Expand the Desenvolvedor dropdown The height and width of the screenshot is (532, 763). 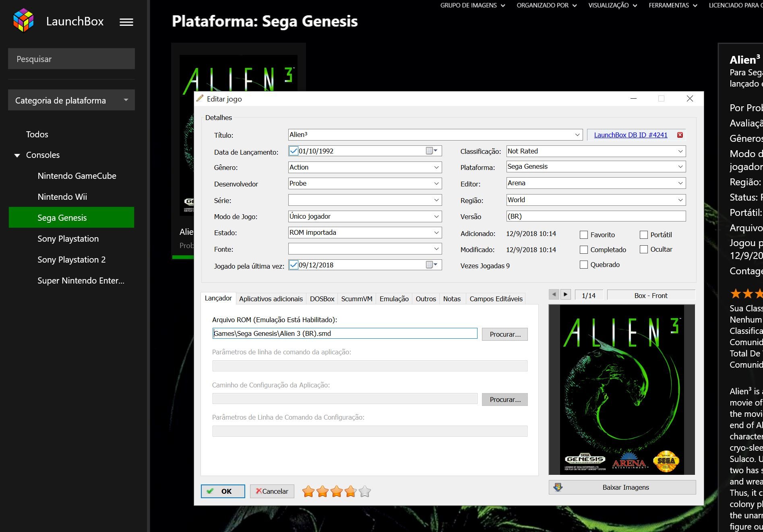[436, 184]
